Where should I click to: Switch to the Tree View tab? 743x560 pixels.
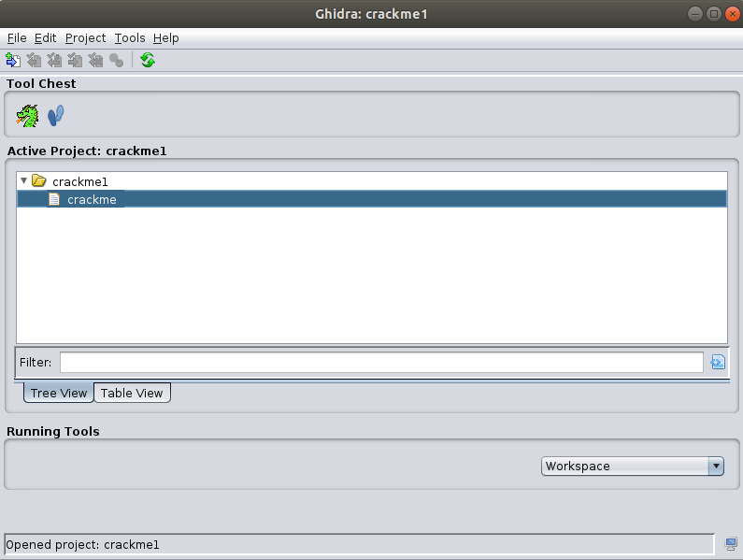point(59,393)
